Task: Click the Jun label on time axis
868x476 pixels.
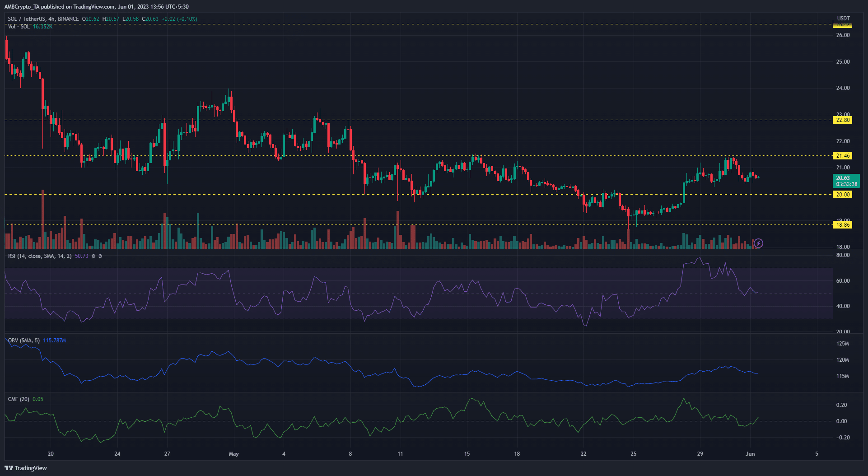Action: [x=750, y=454]
